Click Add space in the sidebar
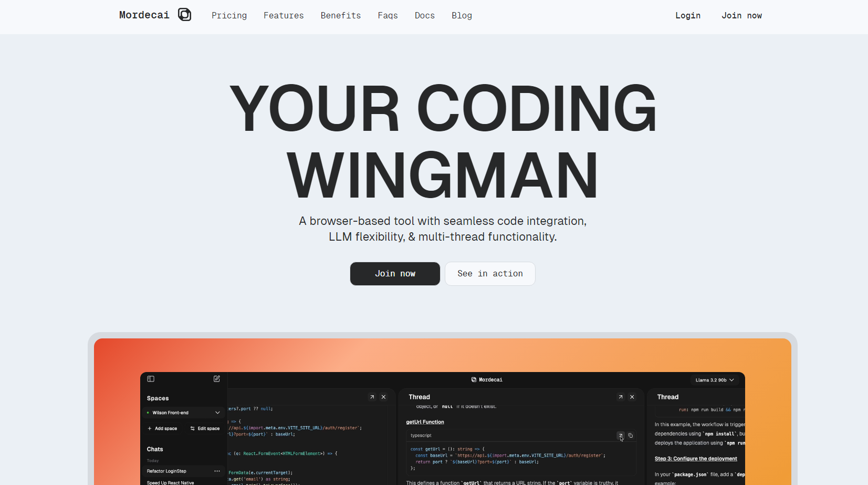 162,429
